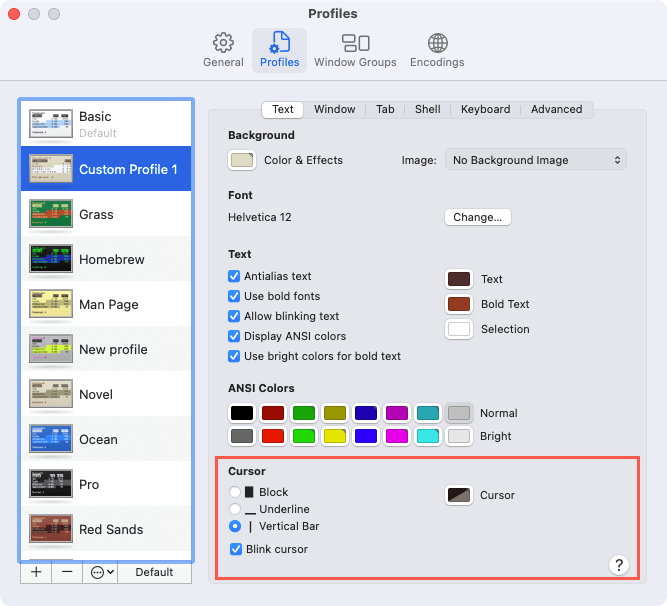Open the profile actions ellipsis menu
The width and height of the screenshot is (667, 606).
click(x=100, y=572)
